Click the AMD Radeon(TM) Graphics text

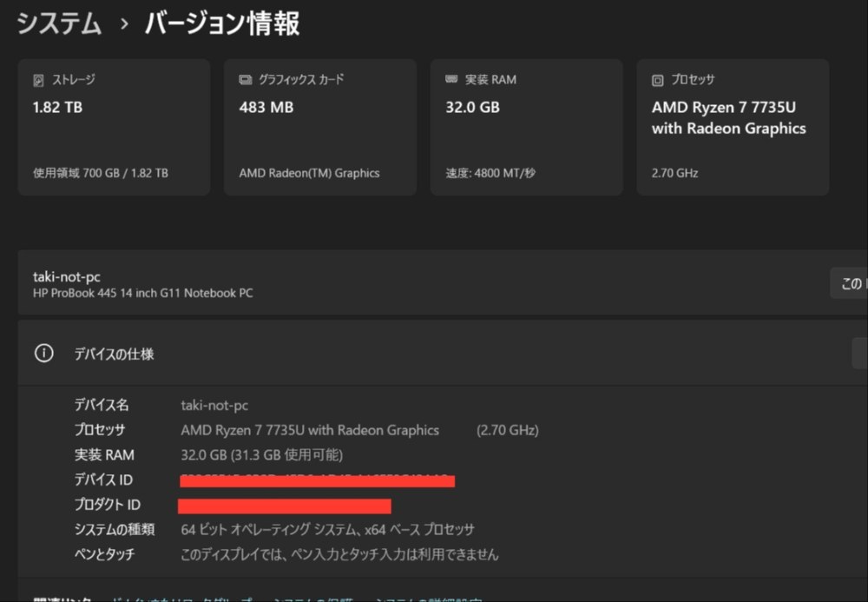[x=310, y=174]
